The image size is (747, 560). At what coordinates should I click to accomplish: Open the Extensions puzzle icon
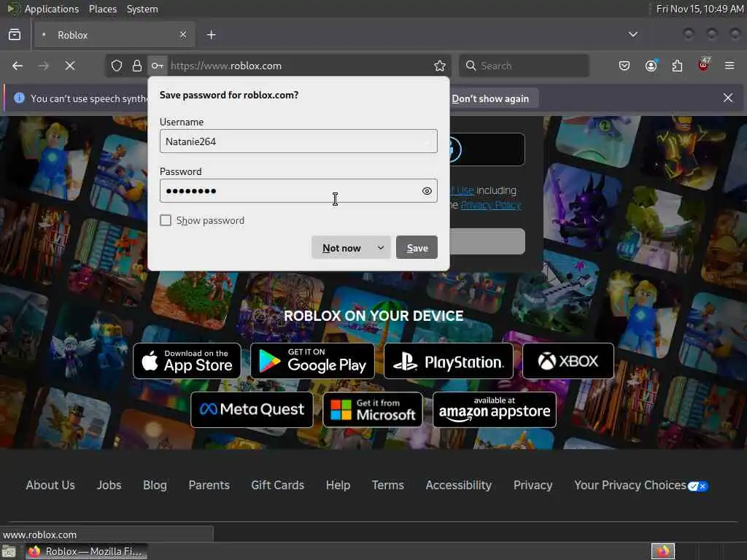pos(677,66)
